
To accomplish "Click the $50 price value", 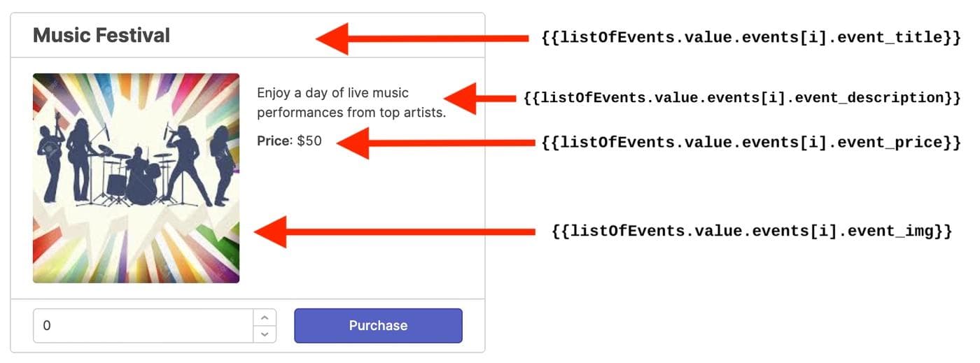I will pos(309,141).
